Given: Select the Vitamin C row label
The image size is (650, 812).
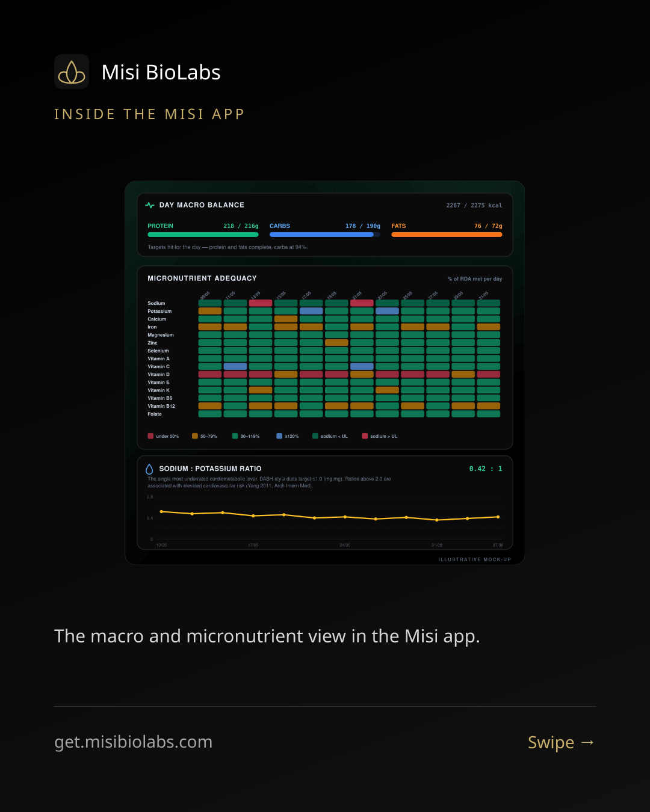Looking at the screenshot, I should (x=159, y=366).
